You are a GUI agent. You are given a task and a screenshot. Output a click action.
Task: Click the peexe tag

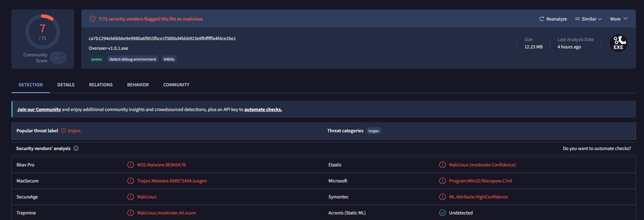(x=97, y=59)
